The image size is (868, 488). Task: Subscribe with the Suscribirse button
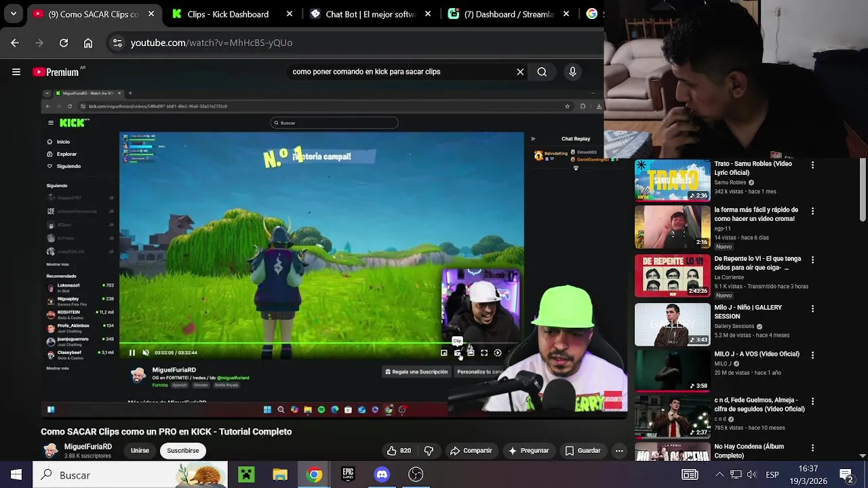[x=183, y=451]
